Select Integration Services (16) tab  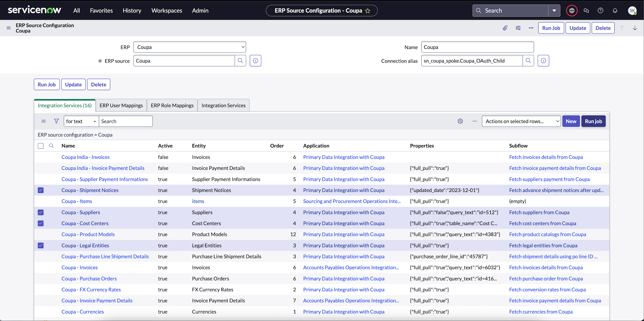pyautogui.click(x=65, y=105)
